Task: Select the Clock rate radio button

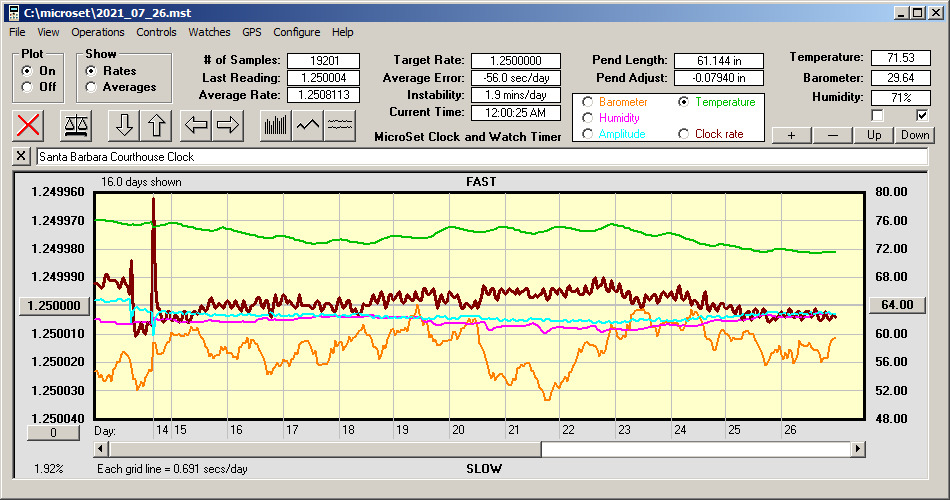Action: [683, 134]
